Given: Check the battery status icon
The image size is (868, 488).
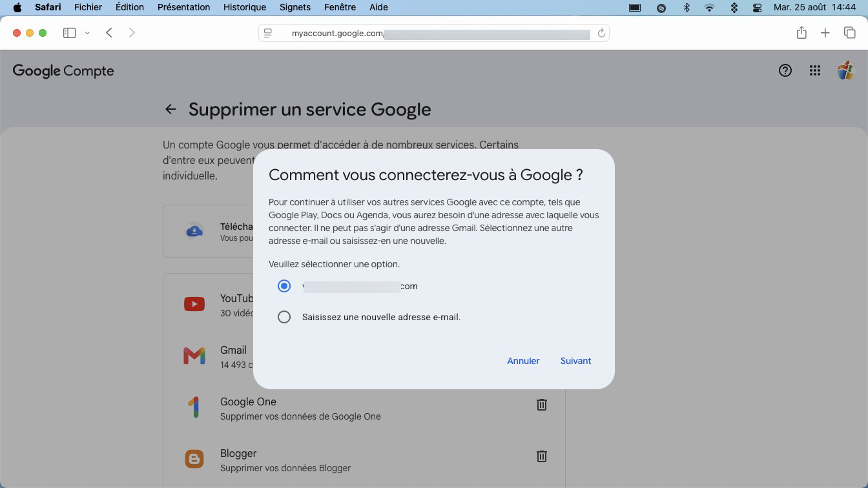Looking at the screenshot, I should pos(635,8).
